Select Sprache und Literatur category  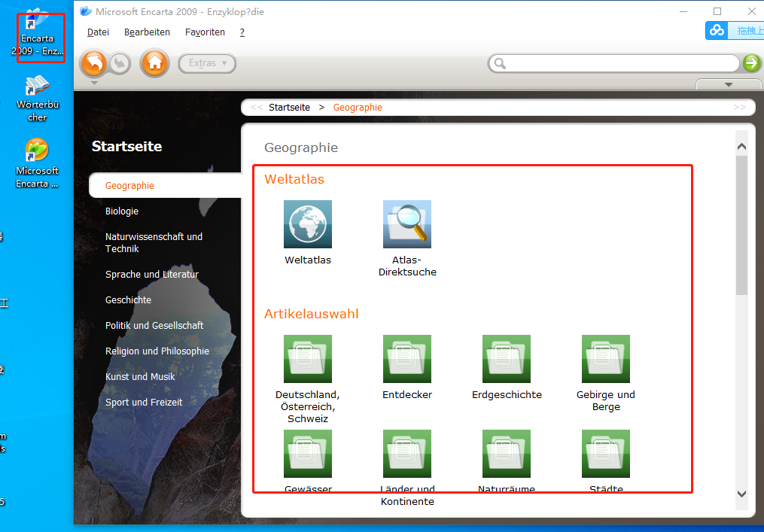pos(152,275)
